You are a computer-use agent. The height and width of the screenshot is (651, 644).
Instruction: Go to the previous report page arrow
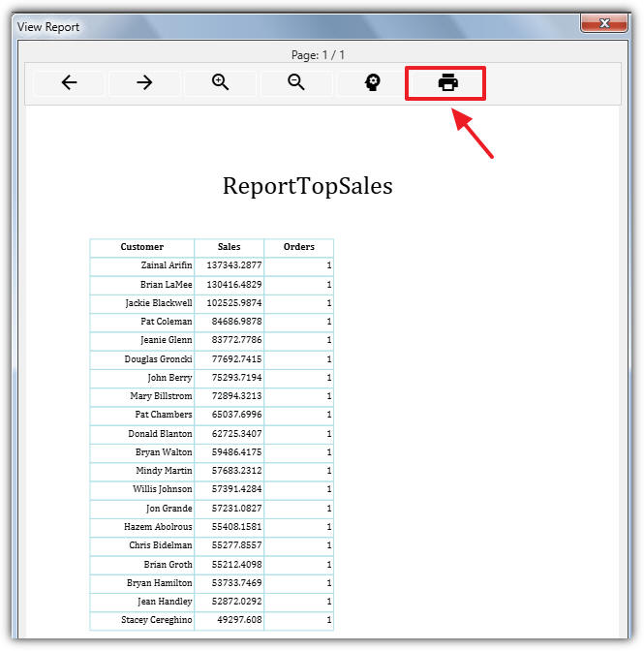tap(69, 82)
